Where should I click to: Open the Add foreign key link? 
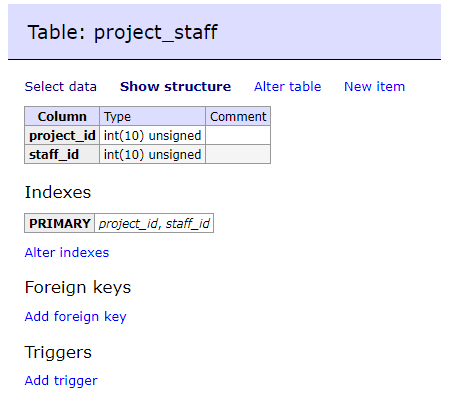pyautogui.click(x=76, y=316)
